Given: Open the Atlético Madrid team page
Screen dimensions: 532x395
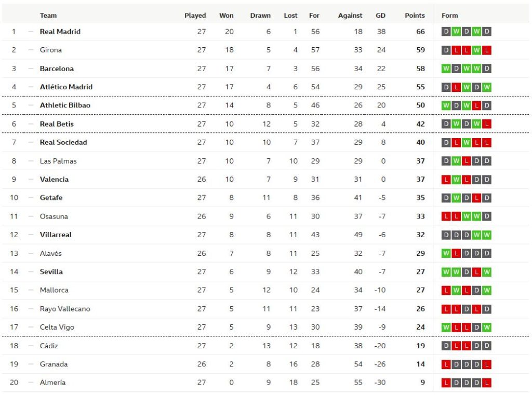Looking at the screenshot, I should [x=66, y=87].
